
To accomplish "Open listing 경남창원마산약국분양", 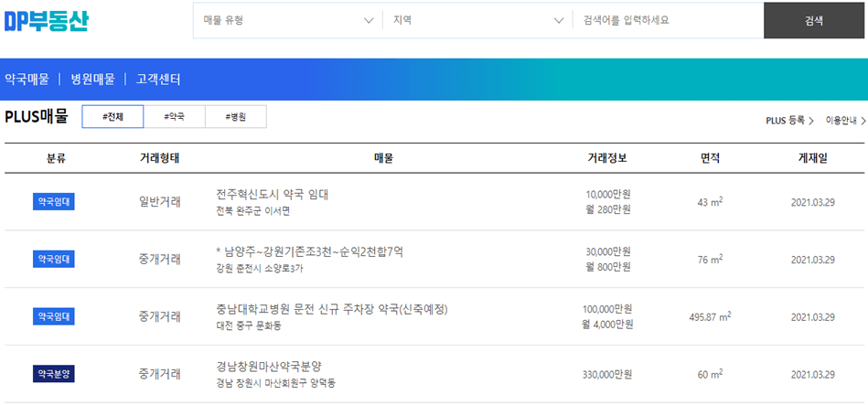I will point(269,367).
